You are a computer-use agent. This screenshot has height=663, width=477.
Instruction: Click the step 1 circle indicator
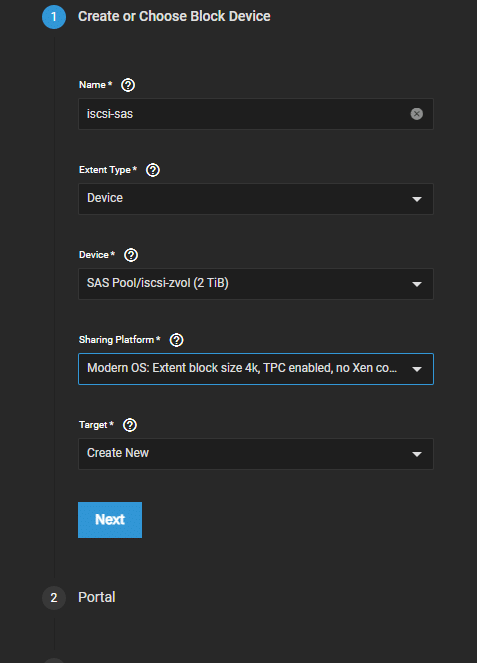click(54, 17)
